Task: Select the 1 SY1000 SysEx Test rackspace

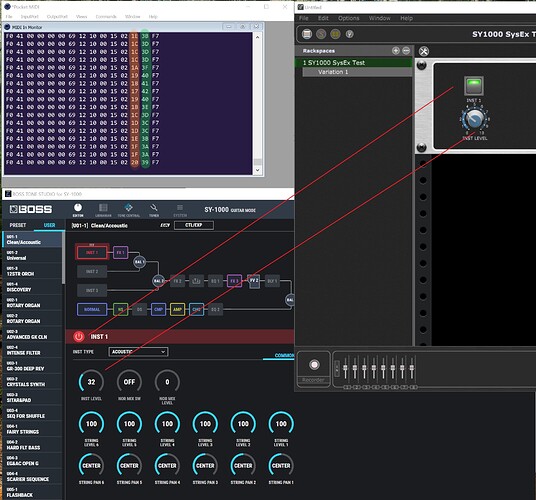Action: (x=354, y=63)
